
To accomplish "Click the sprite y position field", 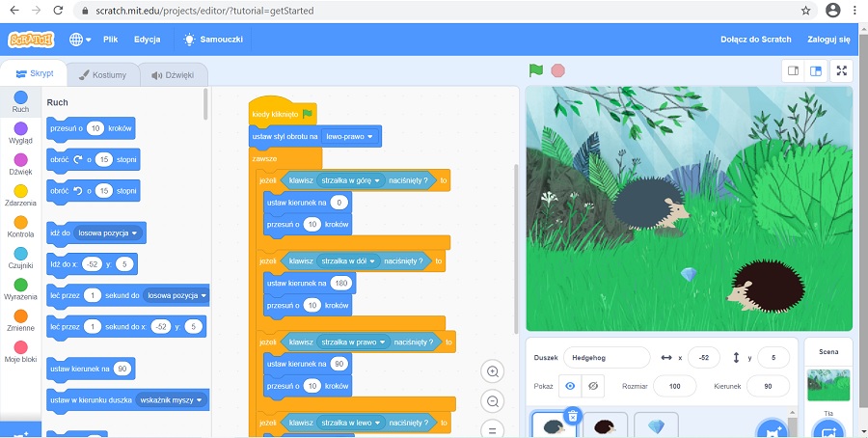I will point(773,358).
